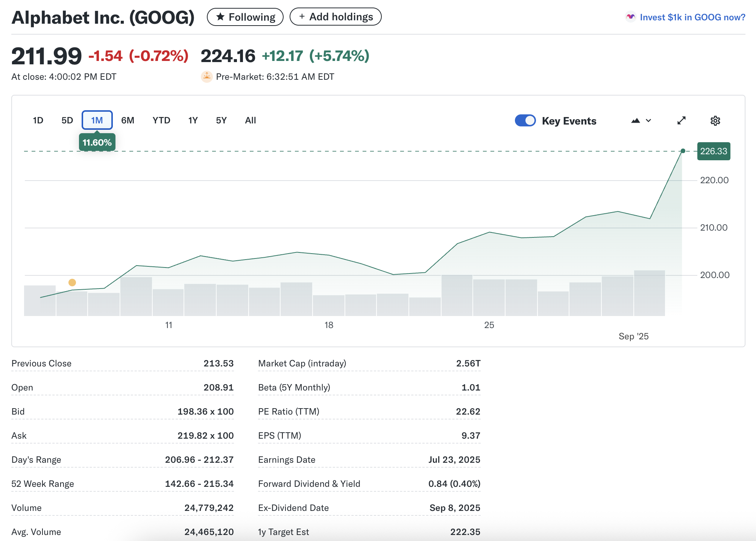Click the yellow key event marker
756x541 pixels.
click(x=72, y=282)
